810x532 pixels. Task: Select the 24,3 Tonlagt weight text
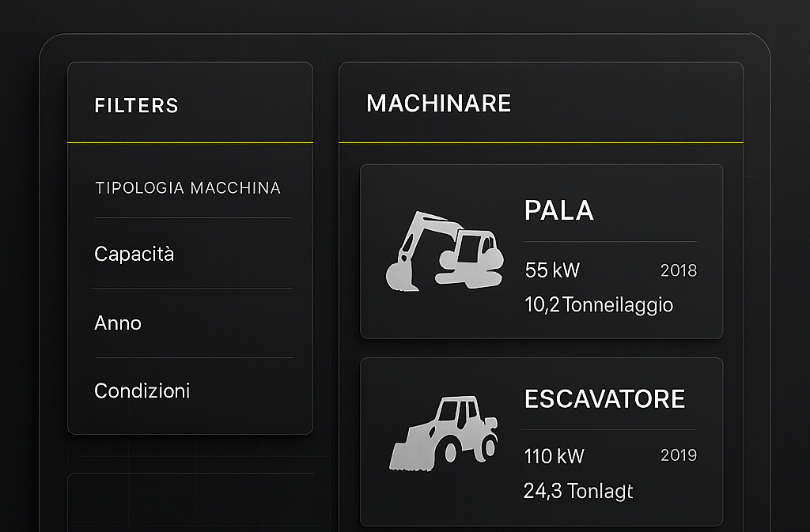pyautogui.click(x=578, y=490)
